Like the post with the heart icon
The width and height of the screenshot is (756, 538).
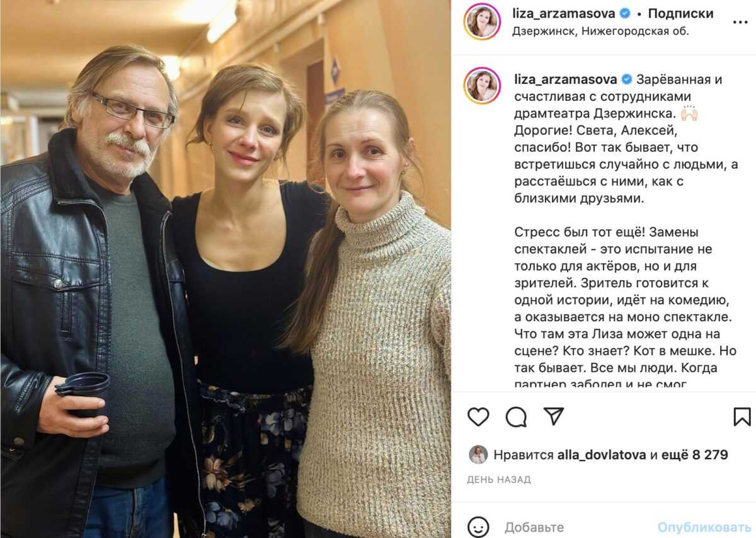point(478,416)
